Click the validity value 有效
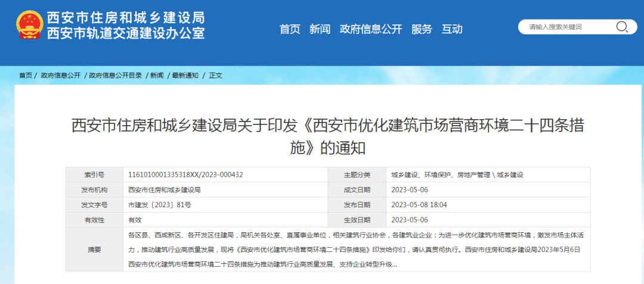644x284 pixels. tap(135, 220)
